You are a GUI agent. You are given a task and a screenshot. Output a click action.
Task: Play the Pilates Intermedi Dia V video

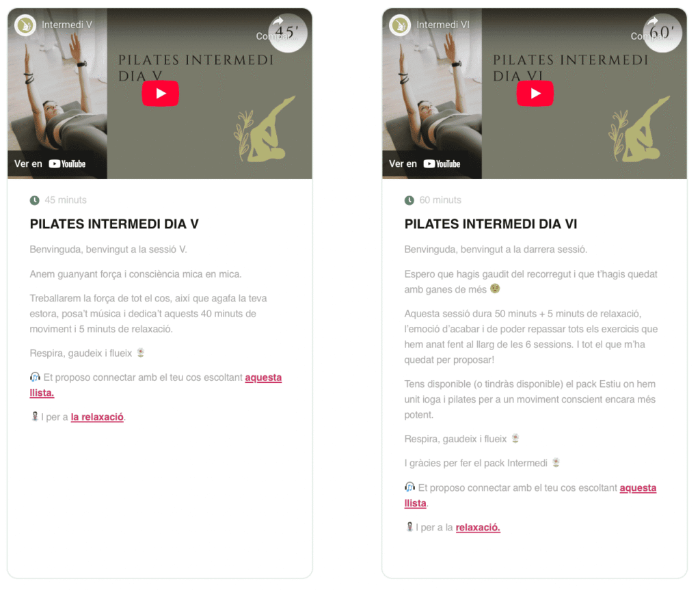point(160,94)
